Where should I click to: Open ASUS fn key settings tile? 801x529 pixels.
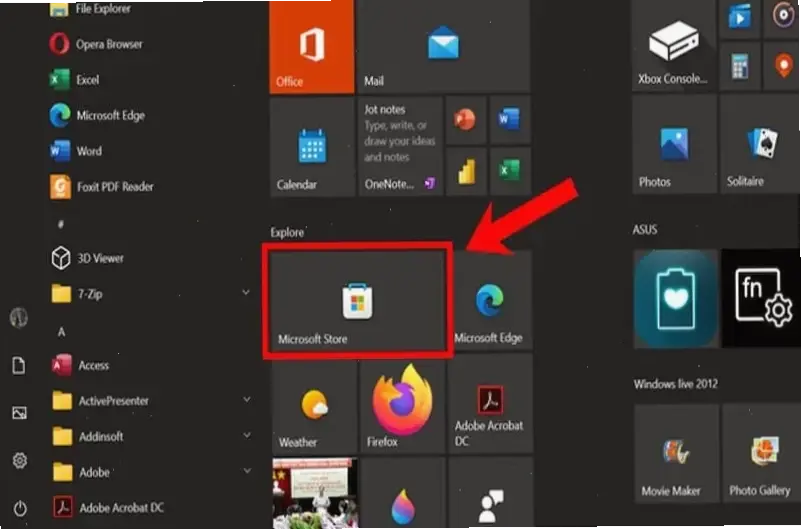coord(761,299)
